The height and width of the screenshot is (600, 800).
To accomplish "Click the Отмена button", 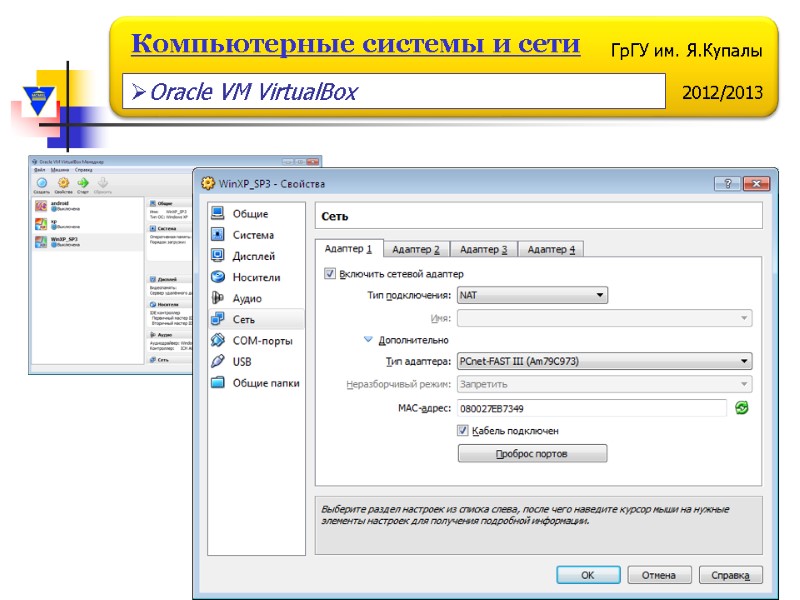I will (x=659, y=575).
